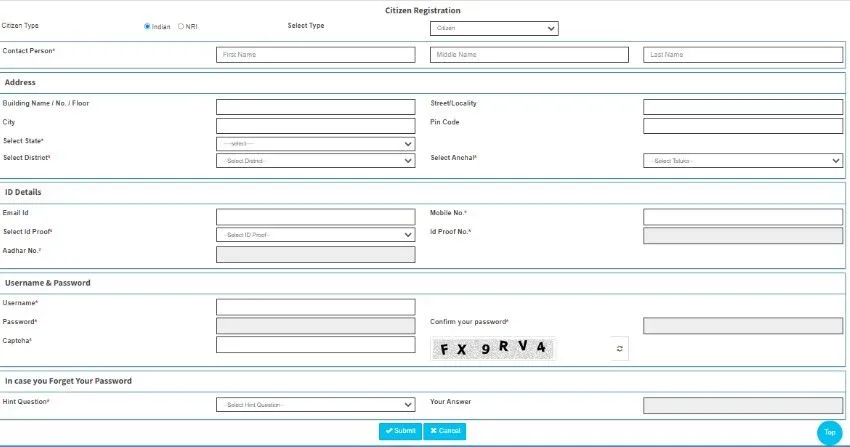Screen dimensions: 850x447
Task: Focus the Pin Code input field
Action: pyautogui.click(x=742, y=126)
